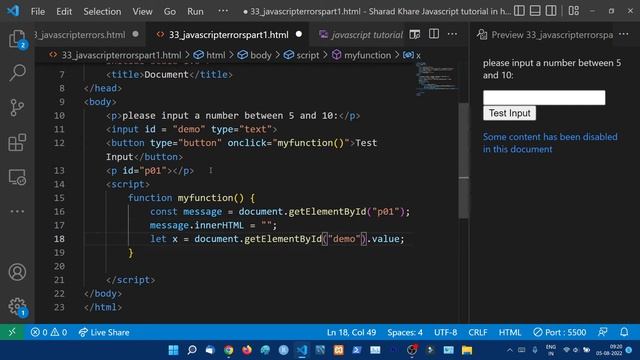Viewport: 640px width, 360px height.
Task: Expand x variable breadcrumb item
Action: 412,55
